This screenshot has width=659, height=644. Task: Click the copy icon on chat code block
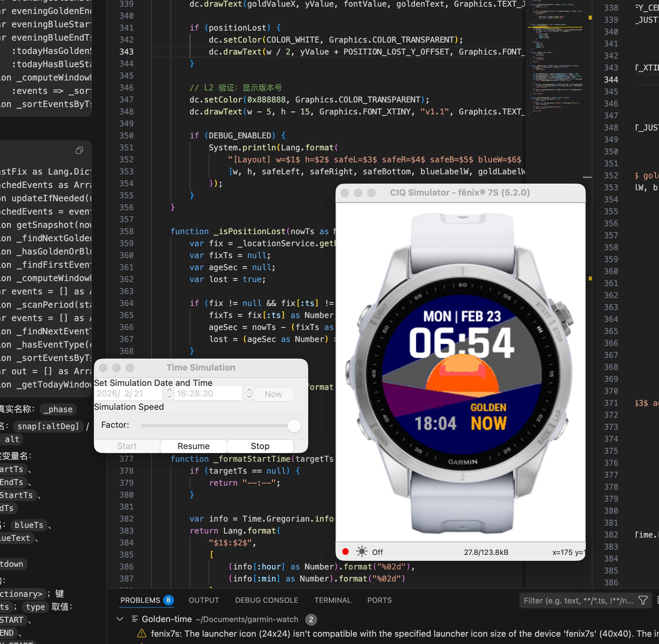tap(79, 150)
